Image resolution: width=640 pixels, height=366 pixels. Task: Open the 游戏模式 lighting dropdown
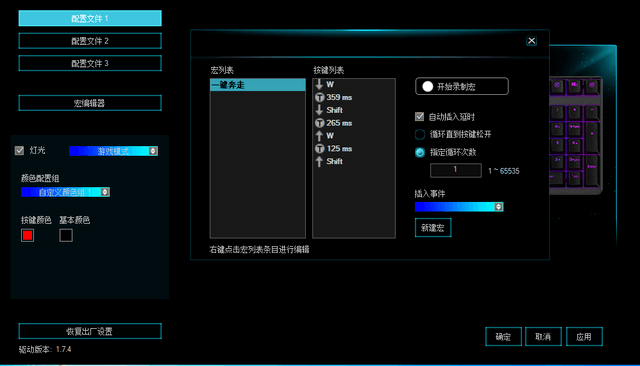(x=113, y=151)
